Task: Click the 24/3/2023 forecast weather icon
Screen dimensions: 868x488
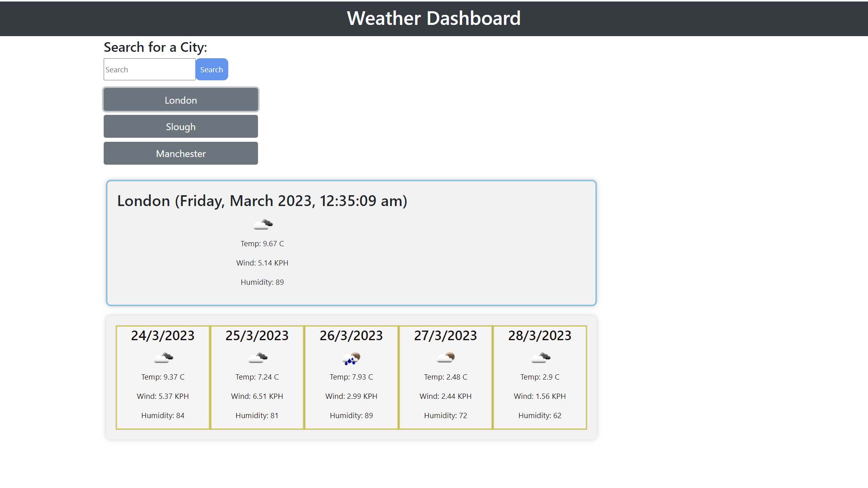Action: (163, 357)
